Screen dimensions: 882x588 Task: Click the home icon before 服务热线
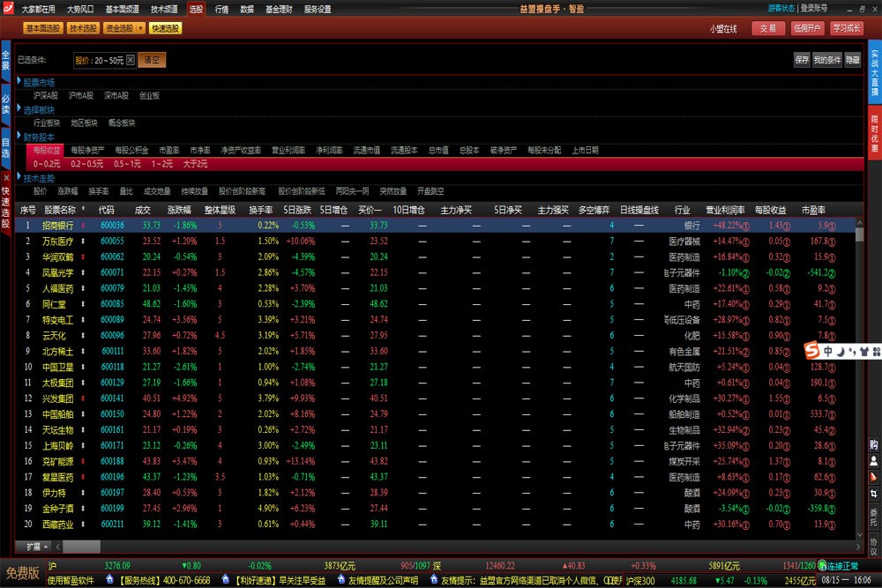point(109,579)
